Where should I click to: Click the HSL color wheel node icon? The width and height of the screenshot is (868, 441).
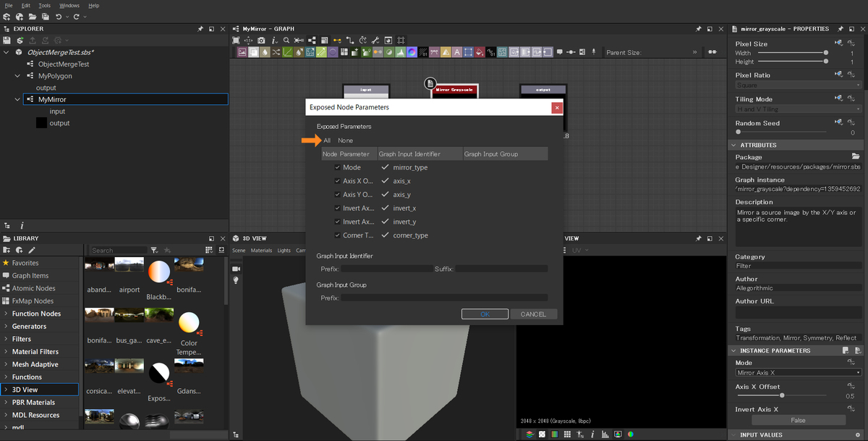pos(412,52)
